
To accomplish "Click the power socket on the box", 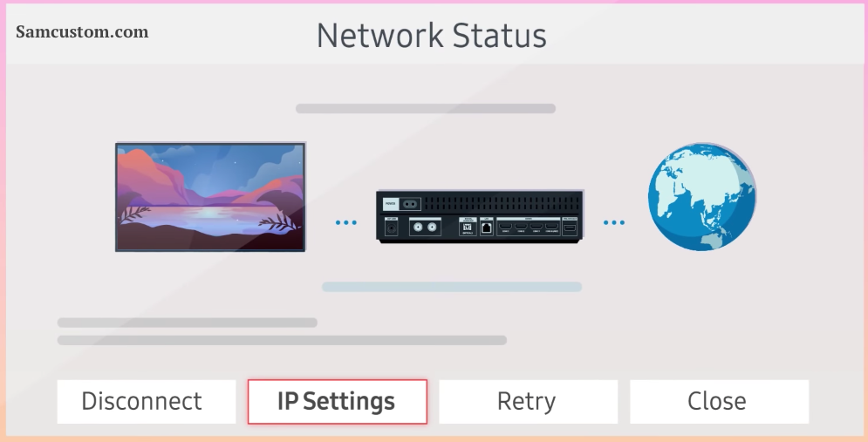I will [410, 204].
